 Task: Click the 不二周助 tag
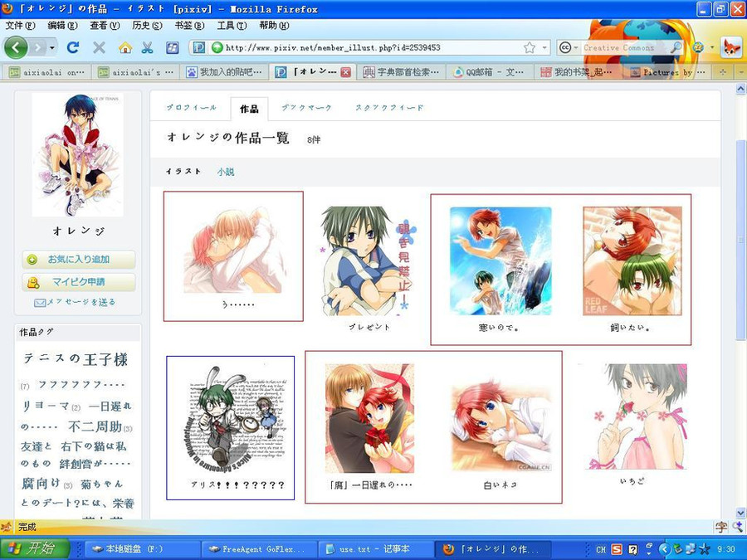click(x=95, y=426)
